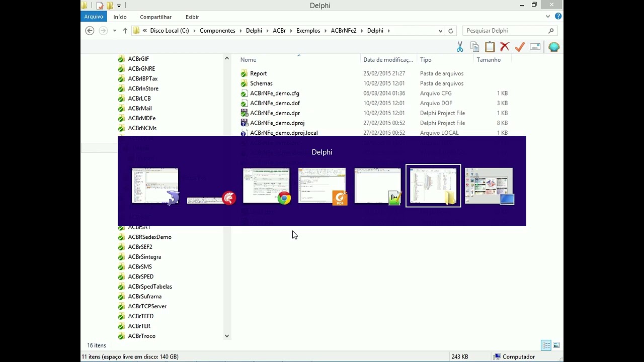Click the Up one level arrow

[x=125, y=31]
